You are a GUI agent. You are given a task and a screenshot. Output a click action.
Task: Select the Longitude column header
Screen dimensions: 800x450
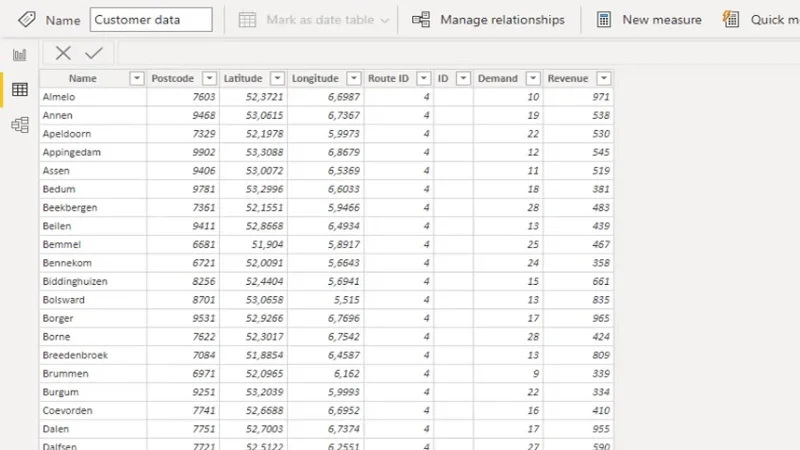point(315,79)
